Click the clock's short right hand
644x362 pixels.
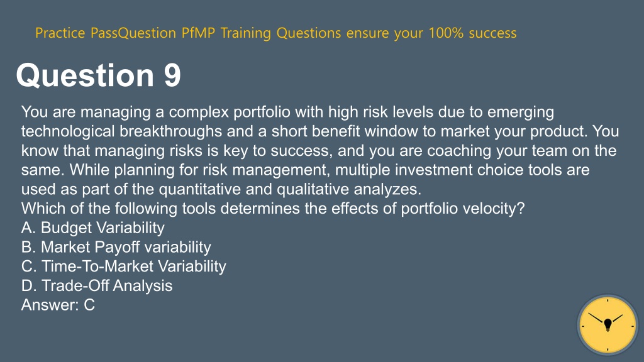(618, 319)
